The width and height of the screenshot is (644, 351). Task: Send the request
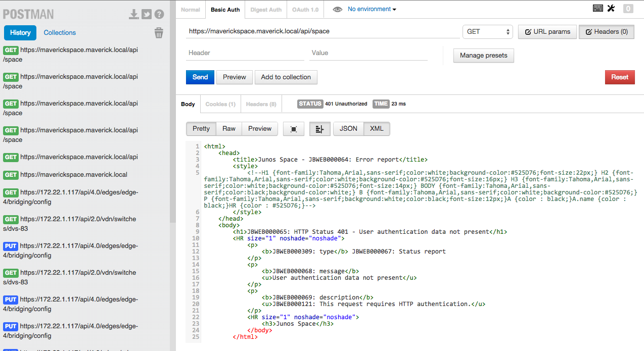(x=200, y=77)
